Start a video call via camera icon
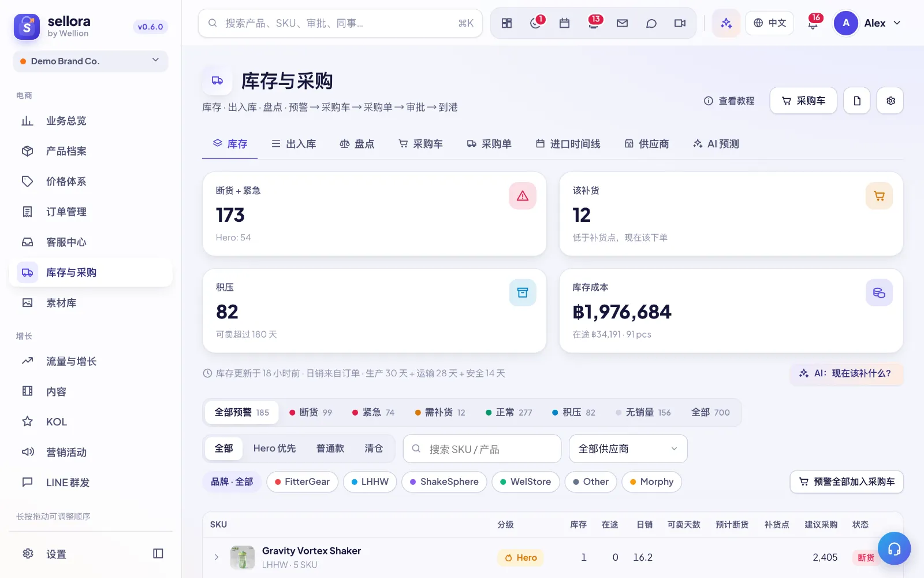924x578 pixels. 680,23
